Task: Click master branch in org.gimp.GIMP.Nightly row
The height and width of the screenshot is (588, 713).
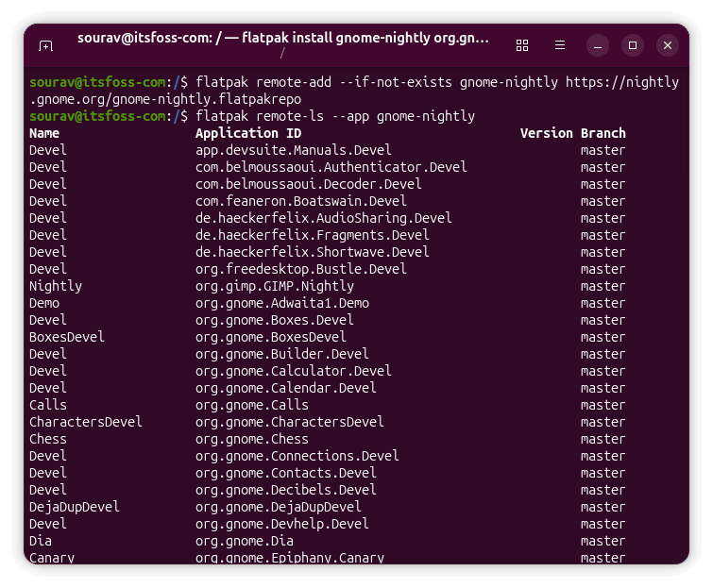Action: click(603, 286)
